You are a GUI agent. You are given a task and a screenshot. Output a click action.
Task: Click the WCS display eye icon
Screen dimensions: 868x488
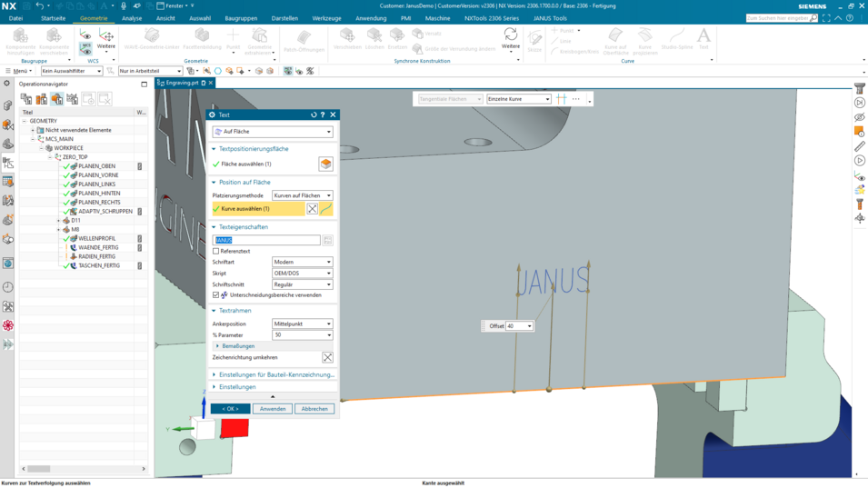point(85,35)
